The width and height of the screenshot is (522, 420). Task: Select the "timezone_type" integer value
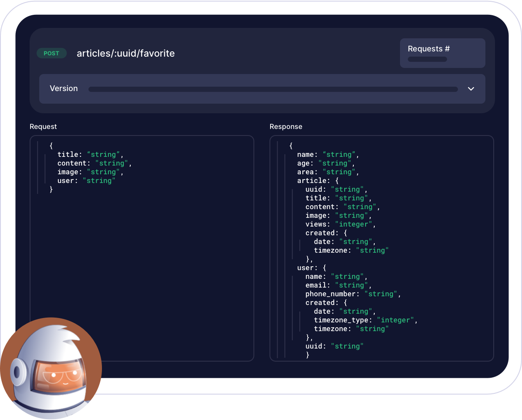point(395,320)
